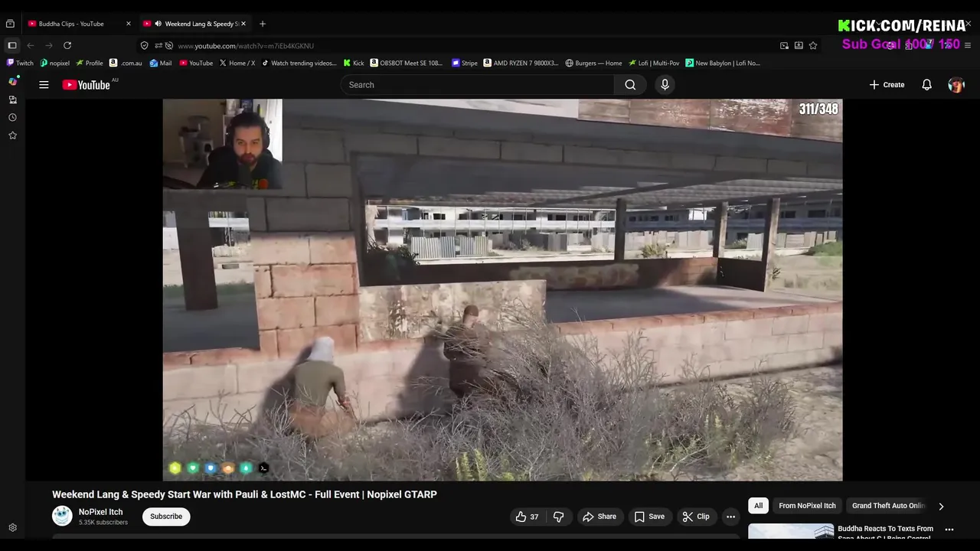The image size is (980, 551).
Task: Click the search magnifier button
Action: tap(630, 85)
